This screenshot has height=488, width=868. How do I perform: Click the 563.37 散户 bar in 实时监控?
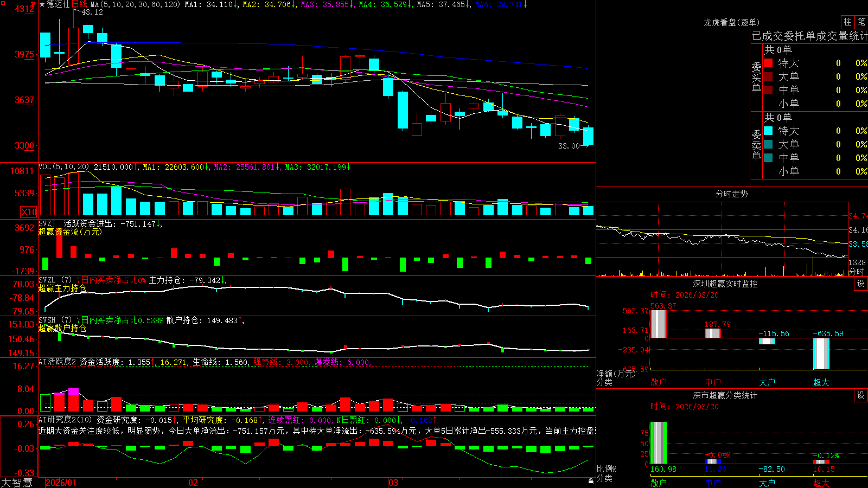658,324
